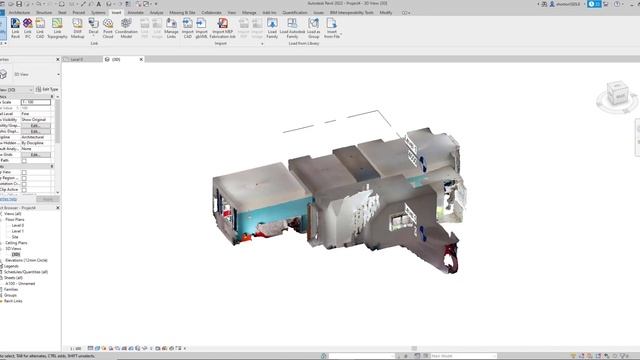
Task: Click the Load Autodesk Family tool
Action: click(x=292, y=28)
